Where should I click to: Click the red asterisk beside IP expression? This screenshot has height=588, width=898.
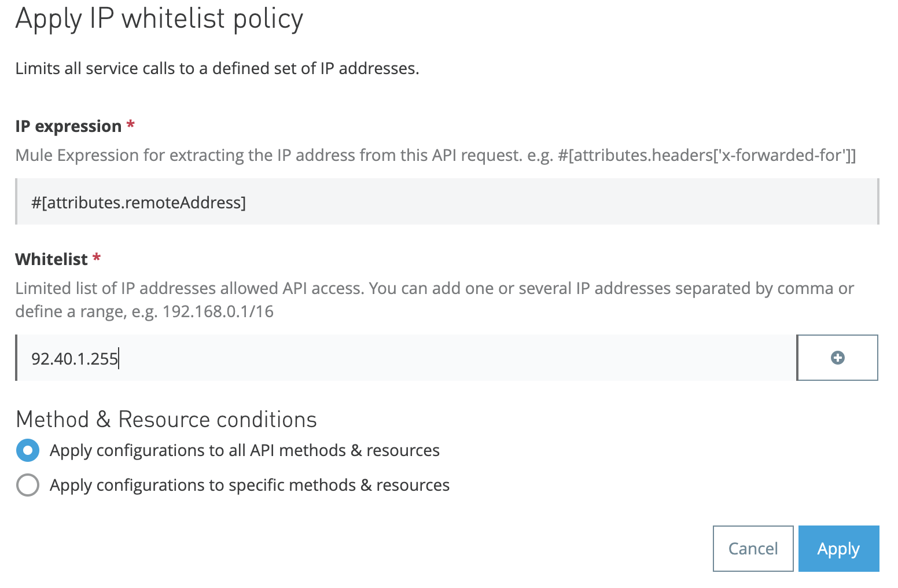tap(131, 125)
